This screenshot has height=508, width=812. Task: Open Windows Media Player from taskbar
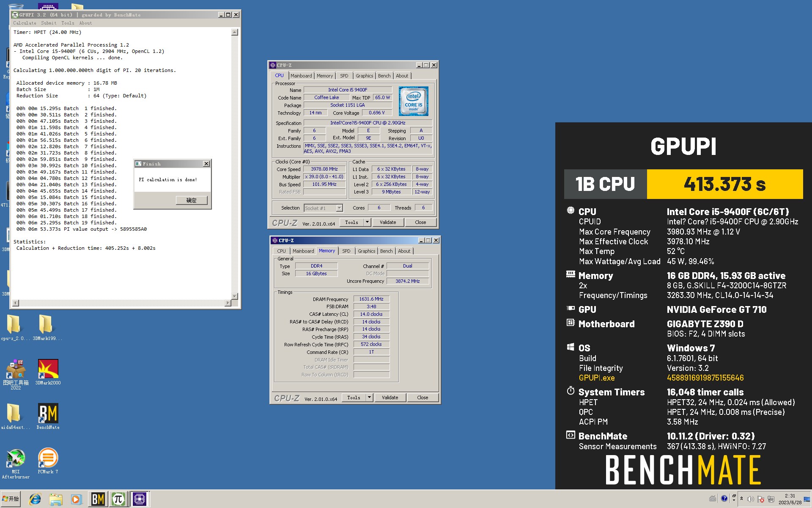click(77, 500)
